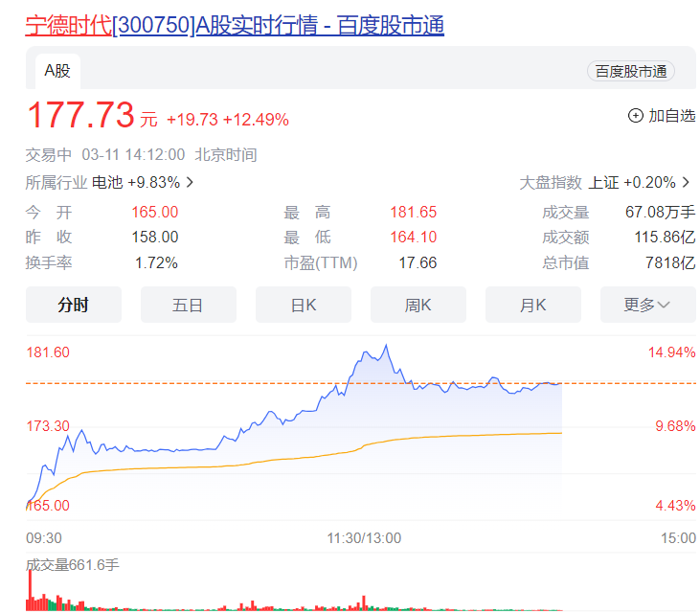Expand the 所属行业 电池 chevron arrow

(x=190, y=182)
